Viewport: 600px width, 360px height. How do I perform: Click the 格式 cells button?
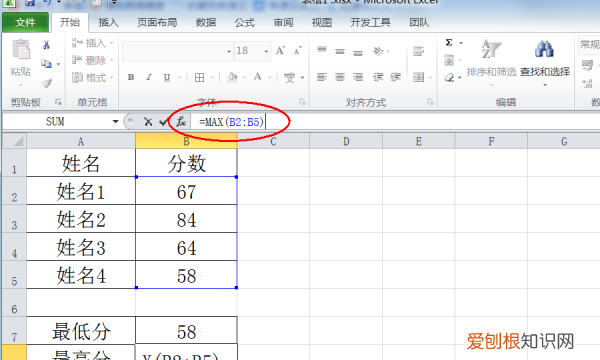coord(93,78)
